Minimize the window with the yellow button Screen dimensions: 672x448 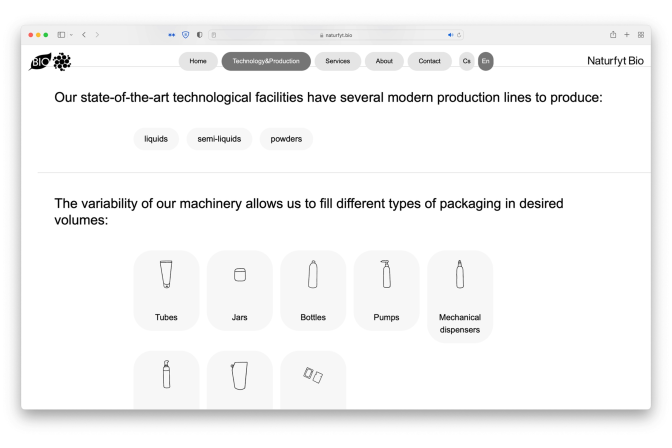(x=38, y=35)
